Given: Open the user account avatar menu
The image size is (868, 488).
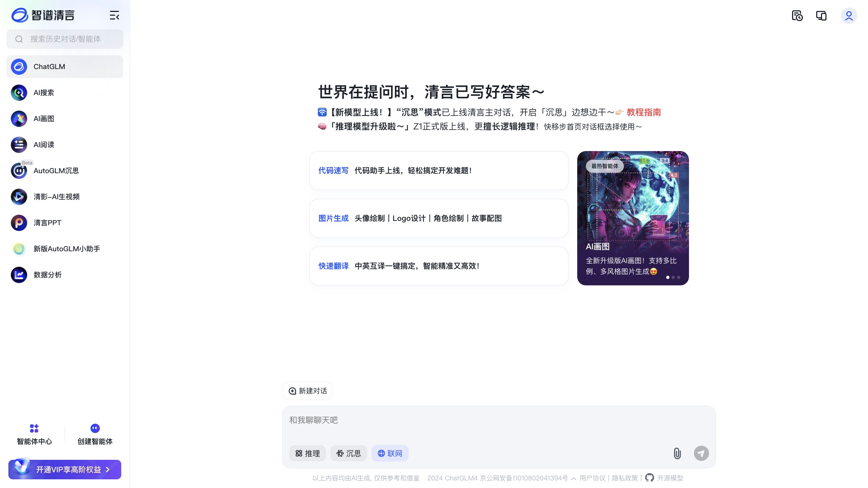Looking at the screenshot, I should [x=849, y=16].
